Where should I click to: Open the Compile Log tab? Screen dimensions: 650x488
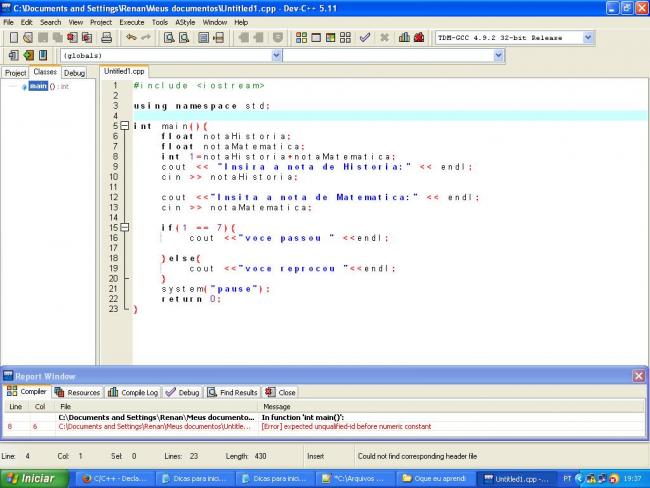[x=133, y=392]
